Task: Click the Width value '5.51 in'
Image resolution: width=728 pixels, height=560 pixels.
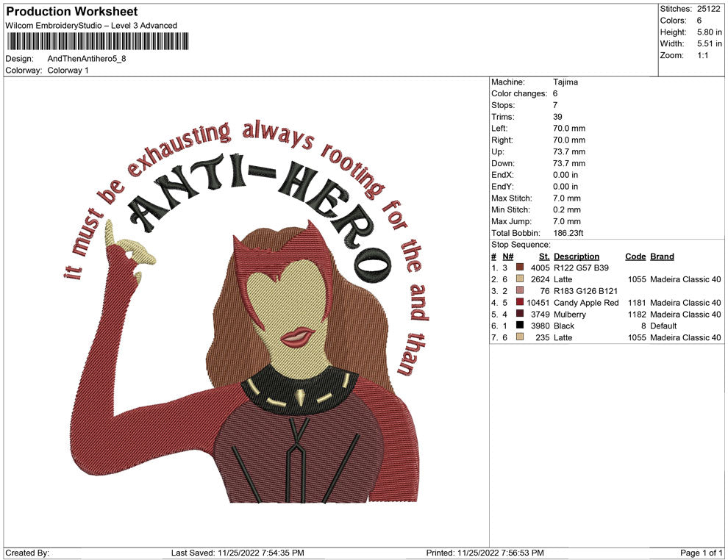Action: tap(710, 43)
